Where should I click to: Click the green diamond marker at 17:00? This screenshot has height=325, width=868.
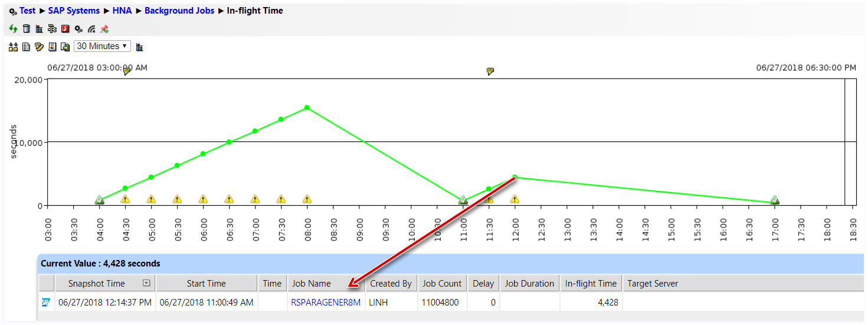774,200
